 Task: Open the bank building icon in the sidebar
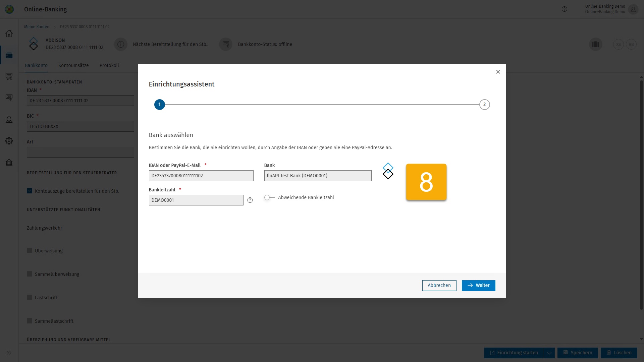9,163
